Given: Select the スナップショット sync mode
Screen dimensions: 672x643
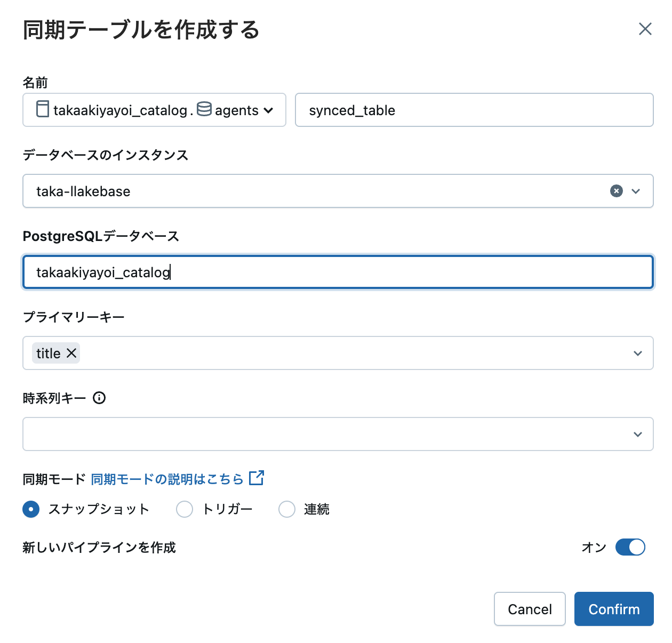Looking at the screenshot, I should tap(31, 509).
